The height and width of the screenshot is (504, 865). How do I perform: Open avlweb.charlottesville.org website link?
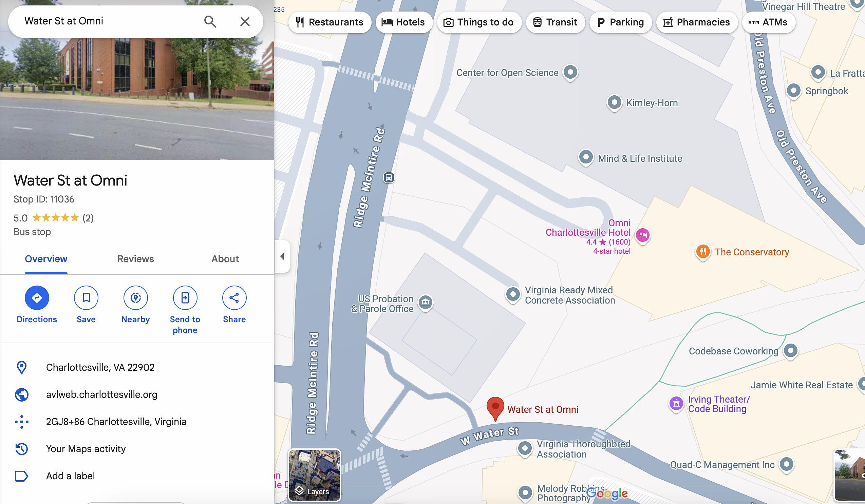[x=101, y=394]
